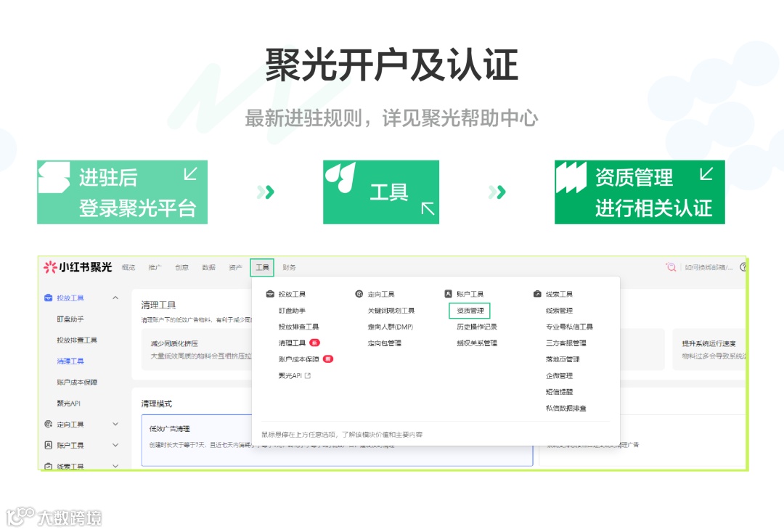Open 历史操作记录 under 账户工具
The width and height of the screenshot is (784, 532).
coord(477,327)
